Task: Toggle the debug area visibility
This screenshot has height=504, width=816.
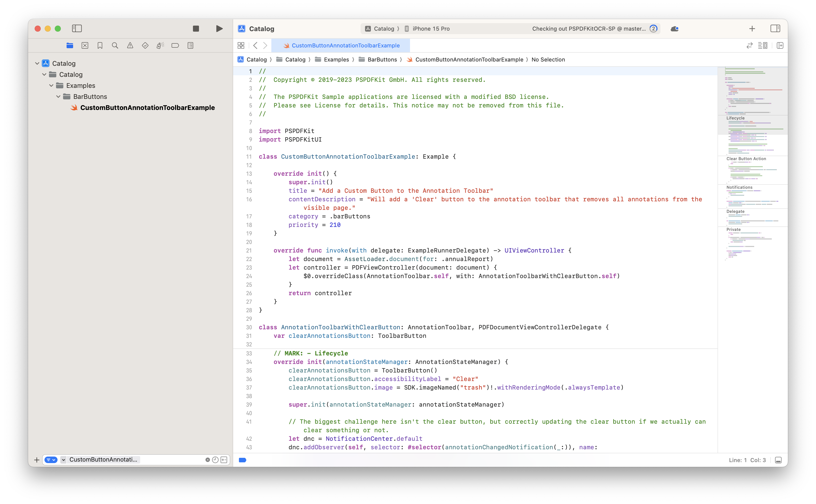Action: [x=779, y=460]
